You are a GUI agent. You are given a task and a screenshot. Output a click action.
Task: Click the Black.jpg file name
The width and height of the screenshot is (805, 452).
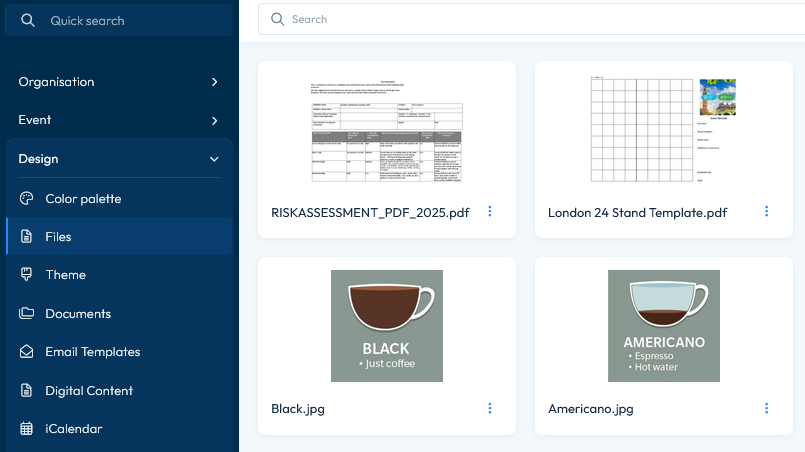coord(298,408)
